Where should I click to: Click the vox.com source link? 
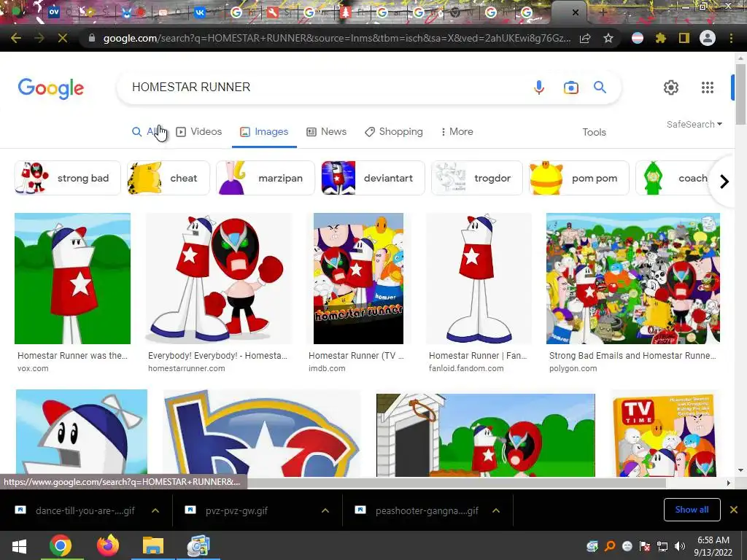(x=33, y=368)
